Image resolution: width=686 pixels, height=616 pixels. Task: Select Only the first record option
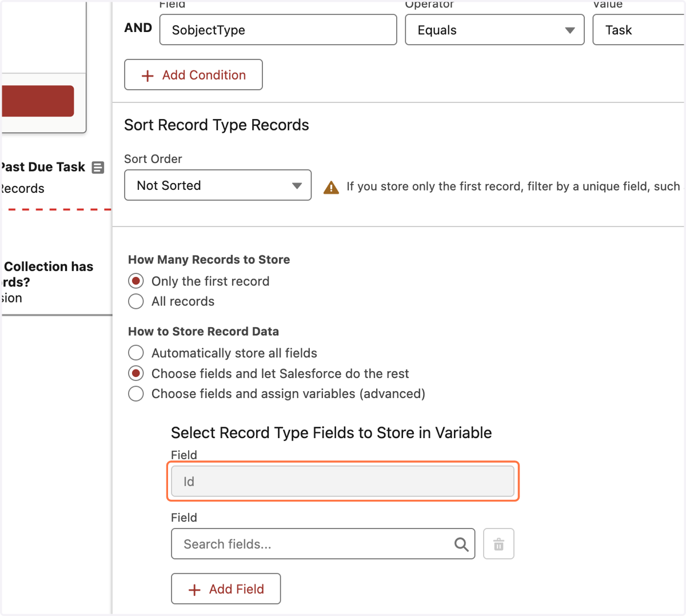[x=136, y=281]
